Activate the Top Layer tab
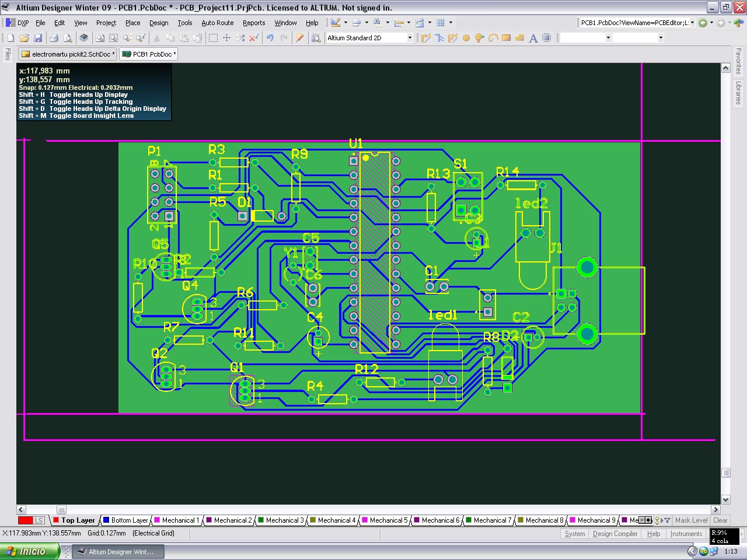 [x=74, y=520]
